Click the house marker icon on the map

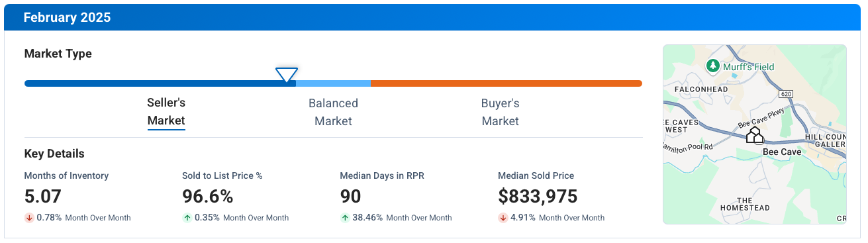pyautogui.click(x=755, y=136)
